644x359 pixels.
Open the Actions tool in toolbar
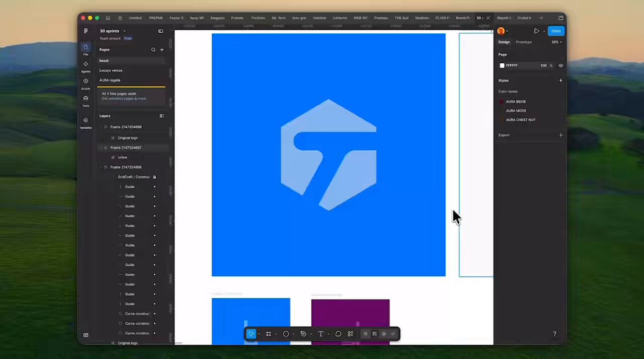[x=350, y=334]
